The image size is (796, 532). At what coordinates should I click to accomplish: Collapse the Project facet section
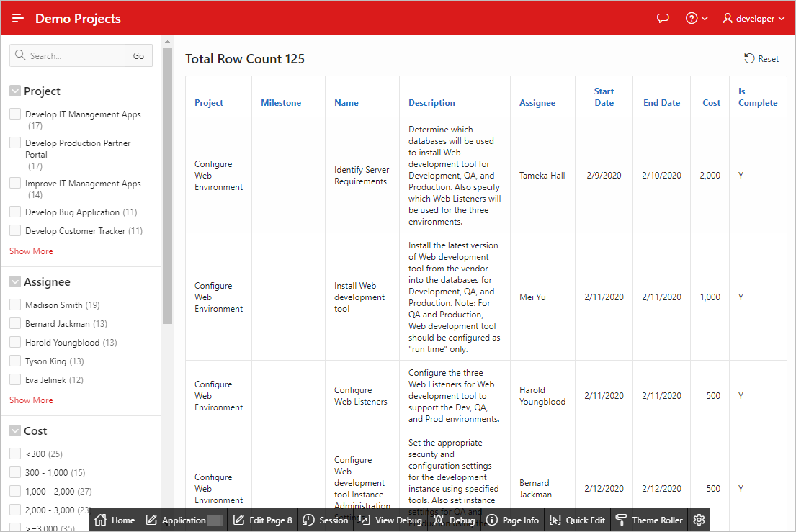pos(15,91)
